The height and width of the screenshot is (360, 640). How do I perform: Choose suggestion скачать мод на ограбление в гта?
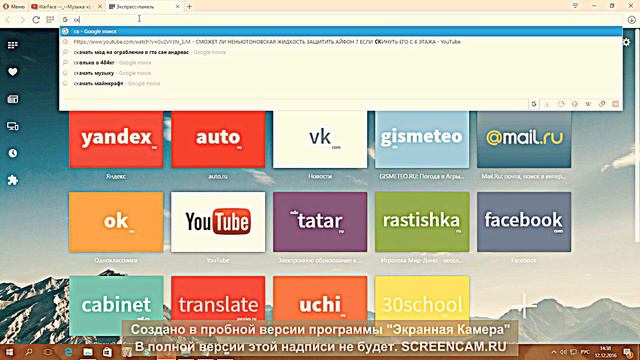[341, 52]
